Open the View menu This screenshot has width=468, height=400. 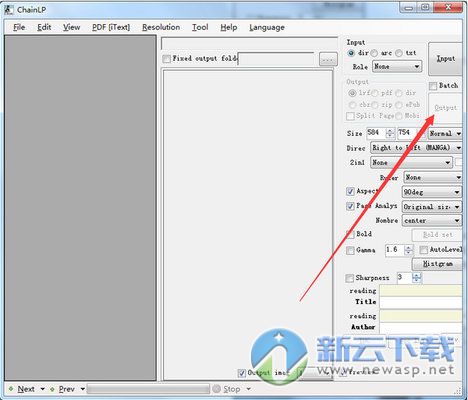click(71, 27)
